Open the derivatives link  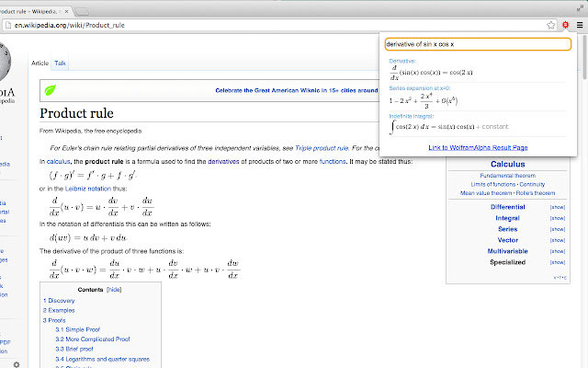pyautogui.click(x=223, y=162)
